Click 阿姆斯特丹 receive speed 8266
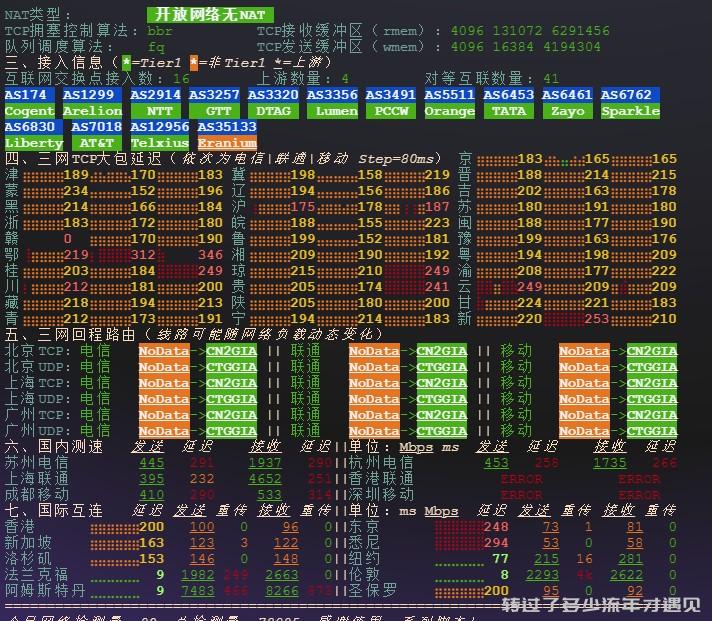 282,591
